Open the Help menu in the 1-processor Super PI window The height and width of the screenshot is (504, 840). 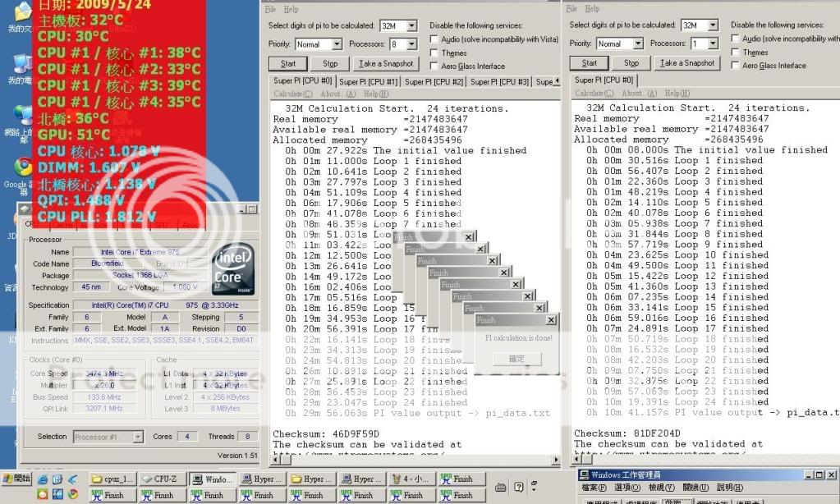[592, 8]
